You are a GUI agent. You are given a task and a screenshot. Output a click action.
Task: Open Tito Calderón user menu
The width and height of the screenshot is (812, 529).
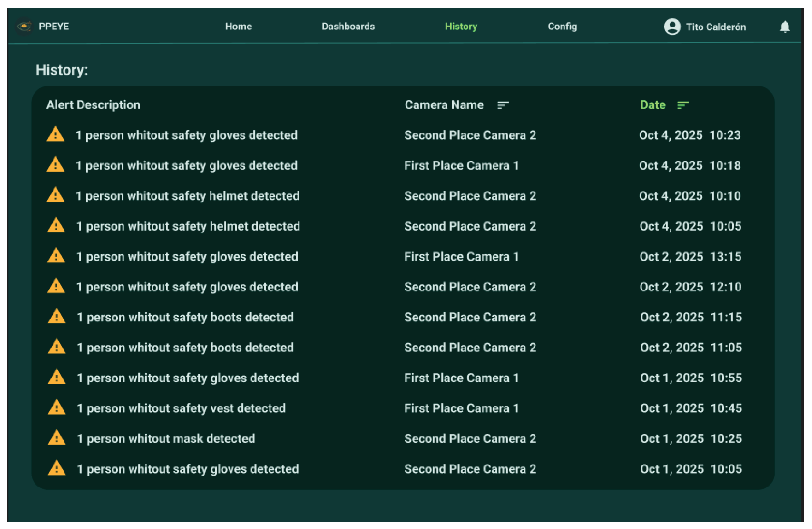coord(715,27)
